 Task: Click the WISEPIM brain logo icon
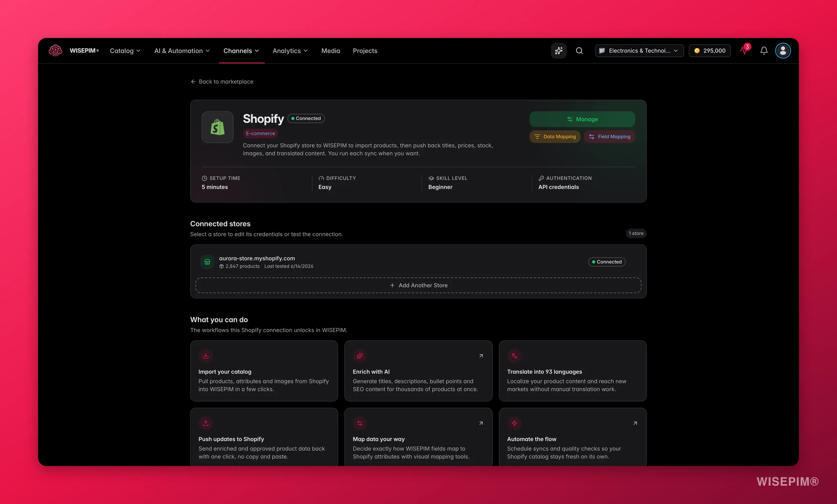pyautogui.click(x=55, y=51)
